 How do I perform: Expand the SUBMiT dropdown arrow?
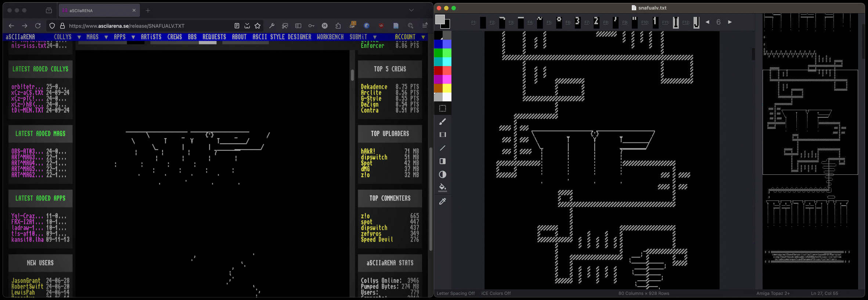coord(375,37)
